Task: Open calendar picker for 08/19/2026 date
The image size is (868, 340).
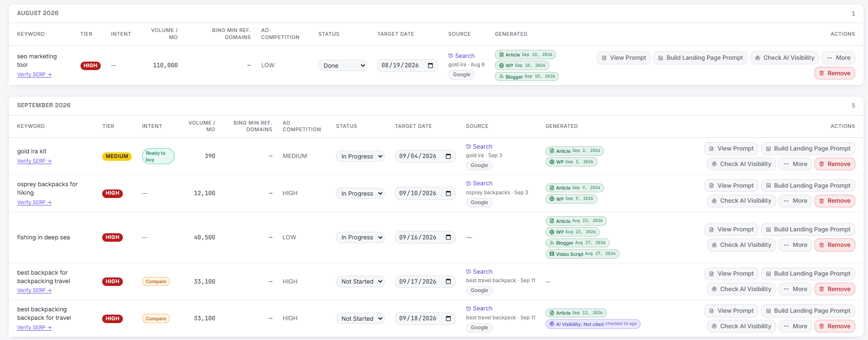Action: tap(430, 65)
